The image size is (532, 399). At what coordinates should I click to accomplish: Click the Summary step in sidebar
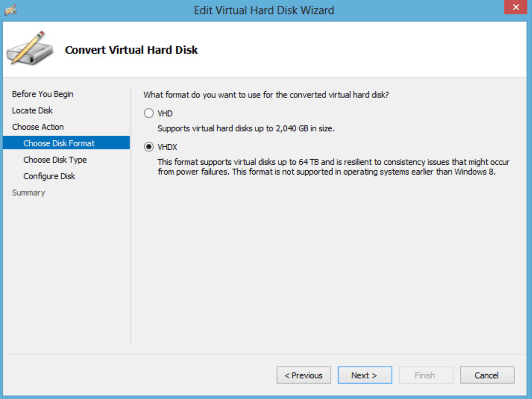[x=28, y=193]
